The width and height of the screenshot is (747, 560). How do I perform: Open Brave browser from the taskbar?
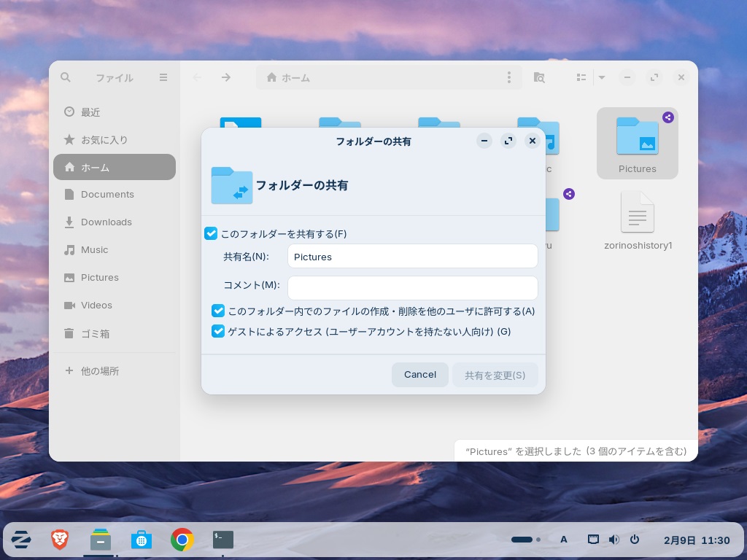tap(60, 540)
